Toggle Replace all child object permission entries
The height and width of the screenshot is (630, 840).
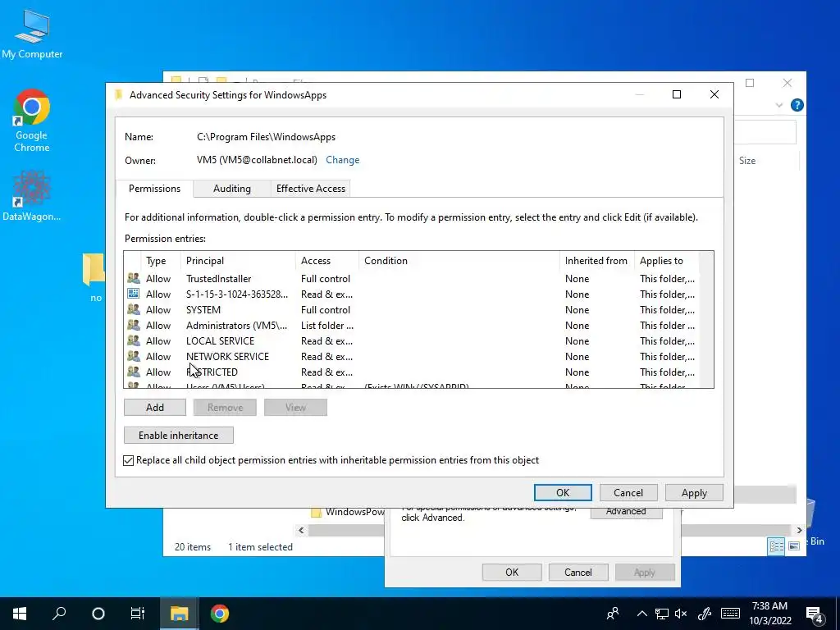[x=129, y=460]
